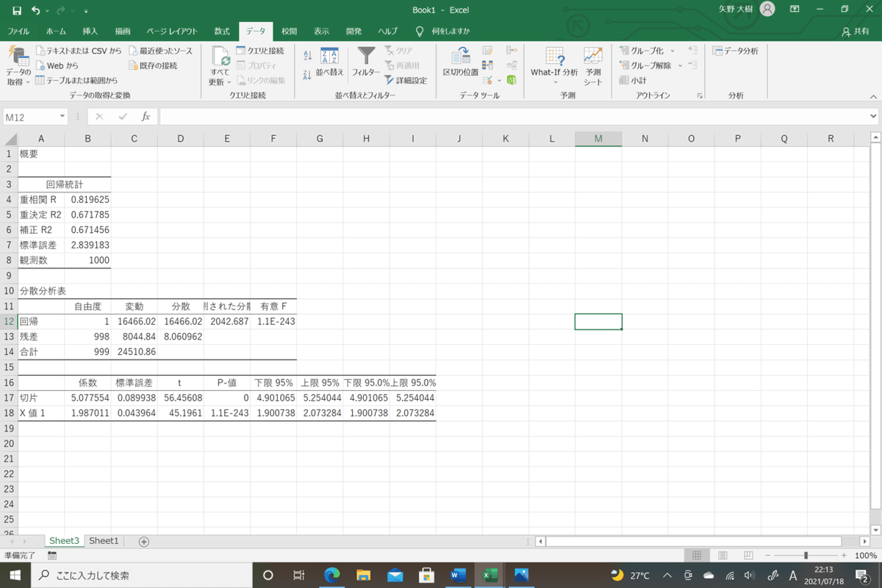The width and height of the screenshot is (882, 588).
Task: Select cell containing 0.819625
Action: 87,199
